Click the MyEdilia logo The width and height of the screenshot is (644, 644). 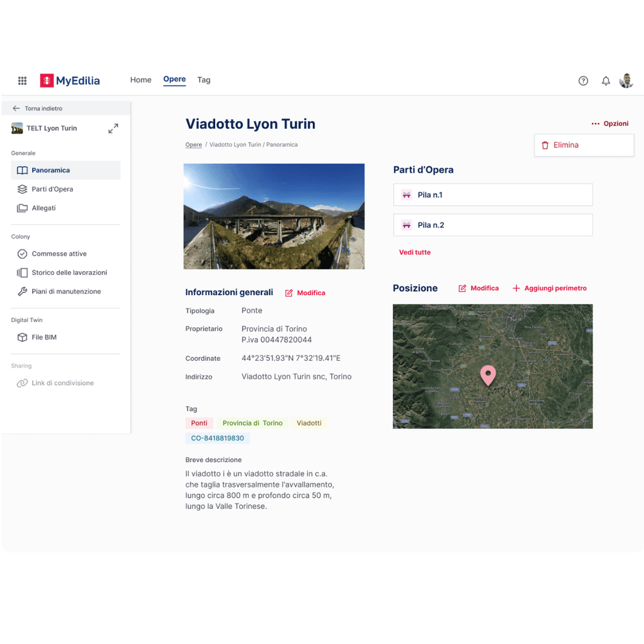[x=70, y=80]
